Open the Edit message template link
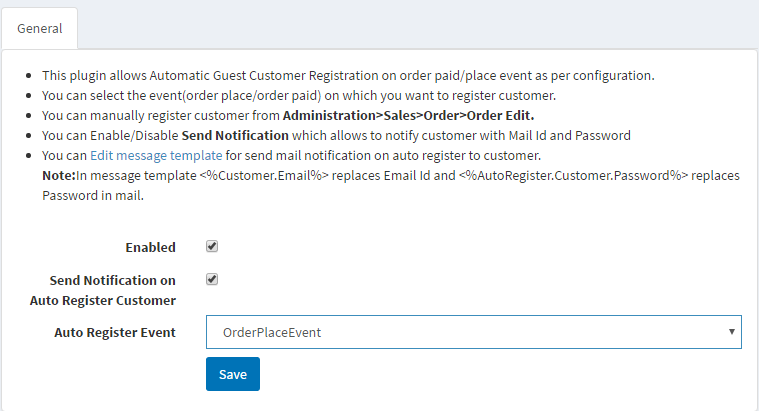 pos(155,156)
